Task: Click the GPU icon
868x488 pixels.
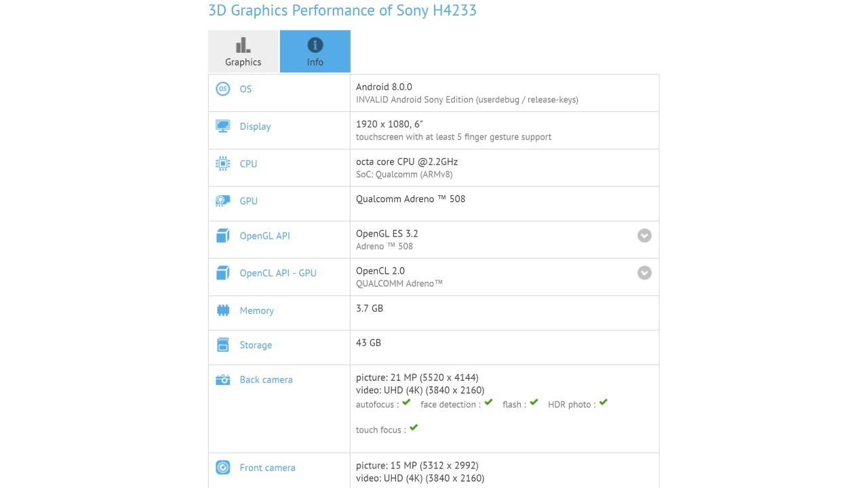Action: pyautogui.click(x=222, y=201)
